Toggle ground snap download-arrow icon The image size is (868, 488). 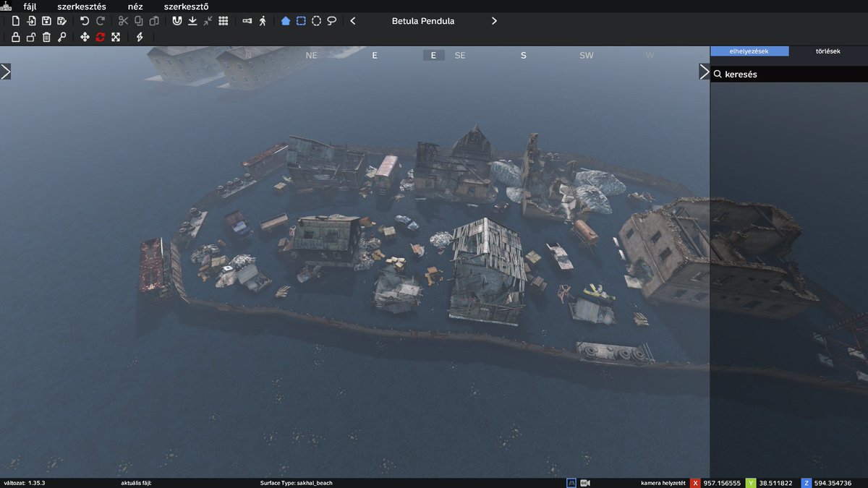tap(192, 21)
